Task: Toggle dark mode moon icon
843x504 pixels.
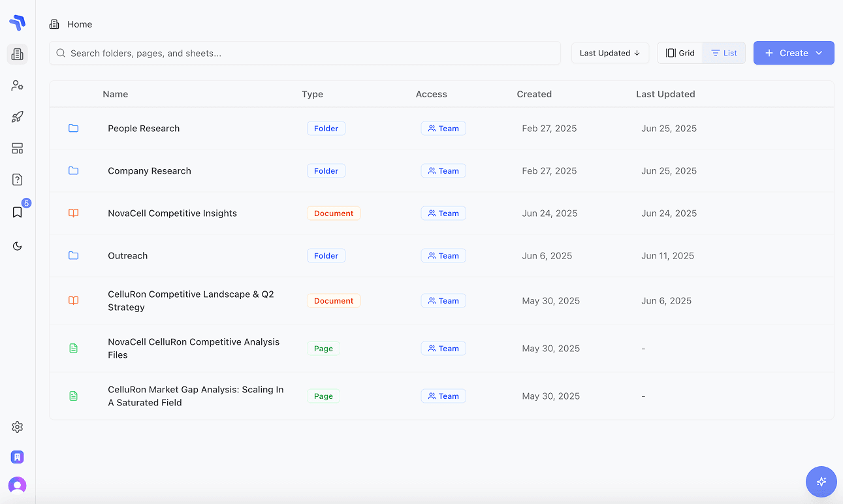Action: point(18,246)
